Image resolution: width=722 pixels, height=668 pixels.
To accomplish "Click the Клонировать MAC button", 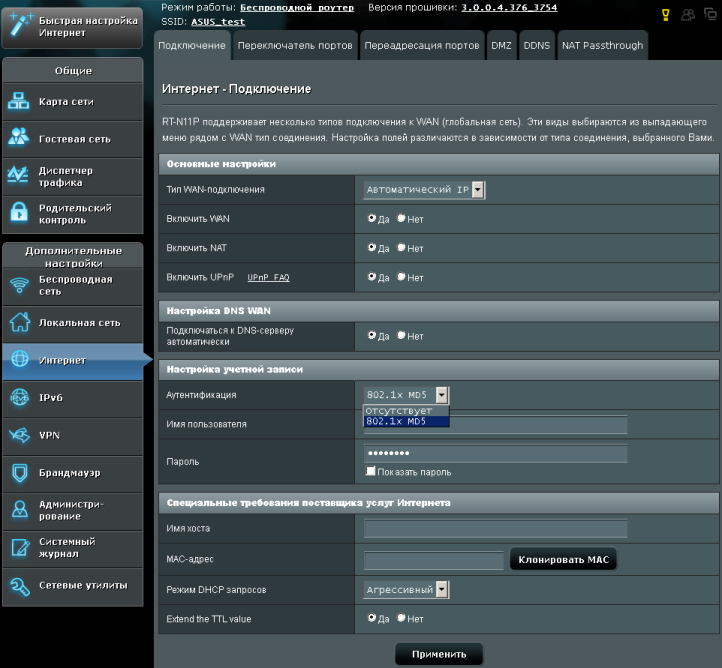I will (x=563, y=559).
